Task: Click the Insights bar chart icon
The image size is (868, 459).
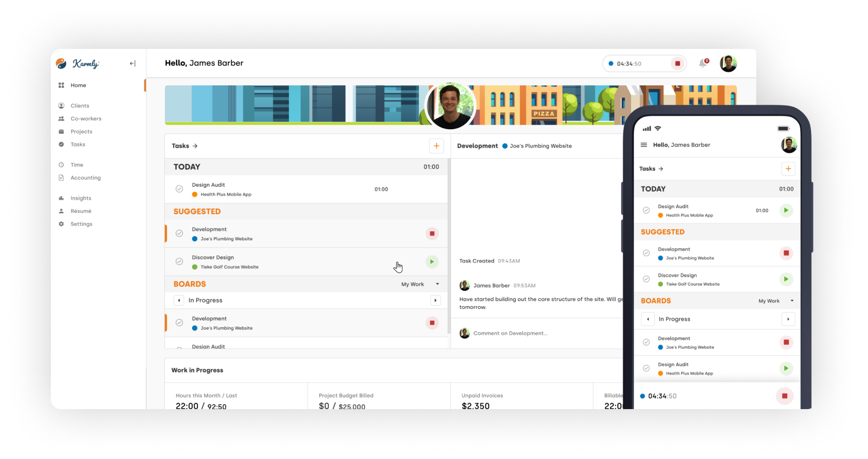Action: coord(61,198)
